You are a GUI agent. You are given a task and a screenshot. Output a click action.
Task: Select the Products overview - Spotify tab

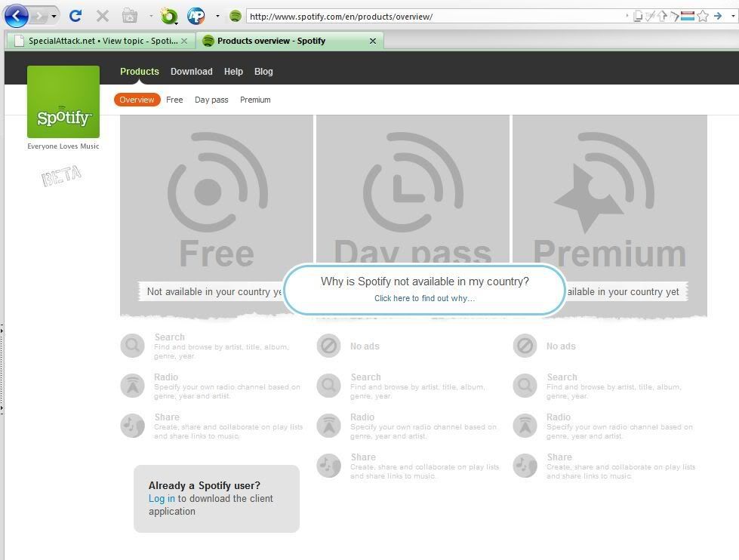(x=290, y=41)
